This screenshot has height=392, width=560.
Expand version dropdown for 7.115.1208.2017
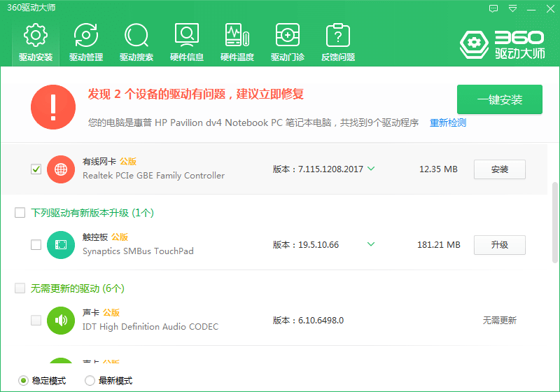pyautogui.click(x=371, y=169)
